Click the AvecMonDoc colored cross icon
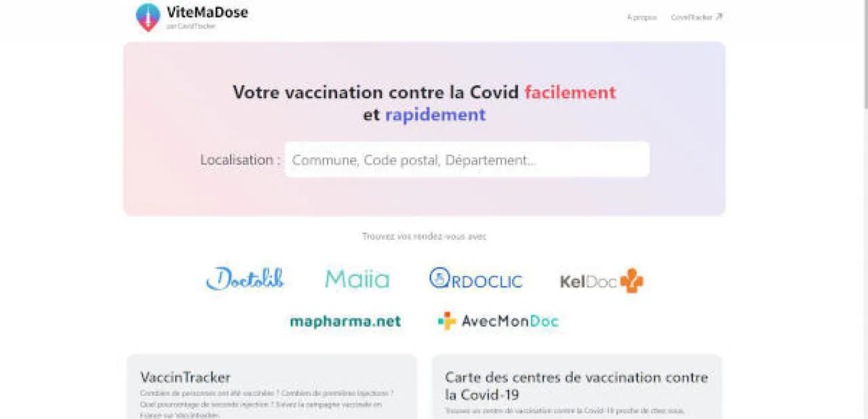The image size is (868, 419). coord(447,321)
